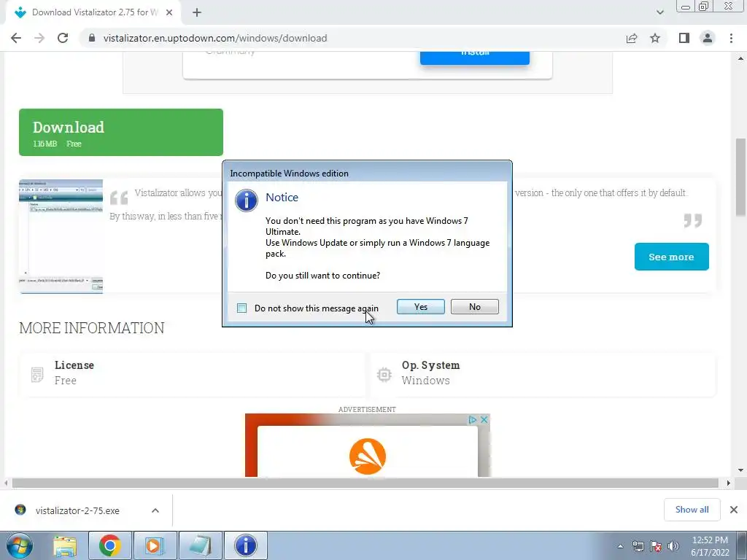Viewport: 747px width, 560px height.
Task: Open a new browser tab
Action: 197,12
